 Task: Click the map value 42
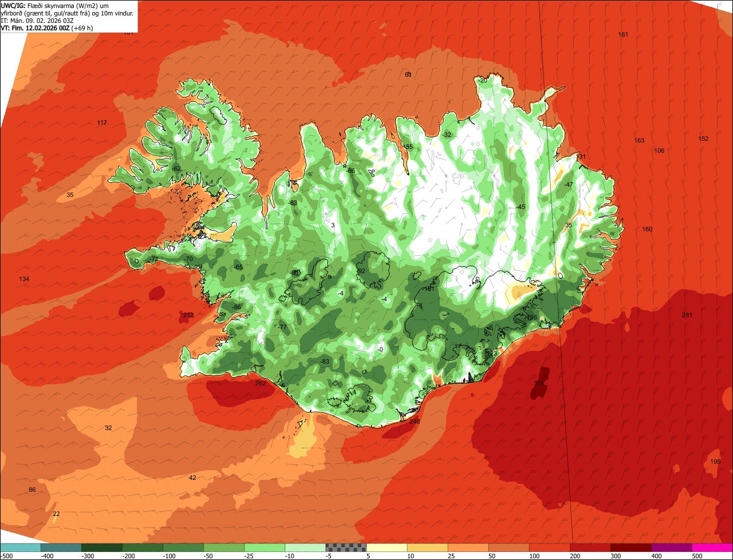pyautogui.click(x=192, y=478)
